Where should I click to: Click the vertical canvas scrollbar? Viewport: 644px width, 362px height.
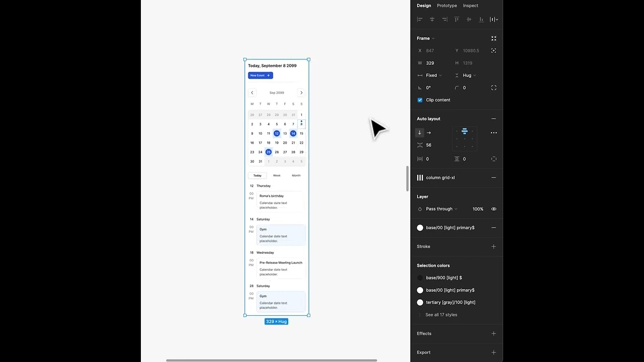click(x=408, y=178)
